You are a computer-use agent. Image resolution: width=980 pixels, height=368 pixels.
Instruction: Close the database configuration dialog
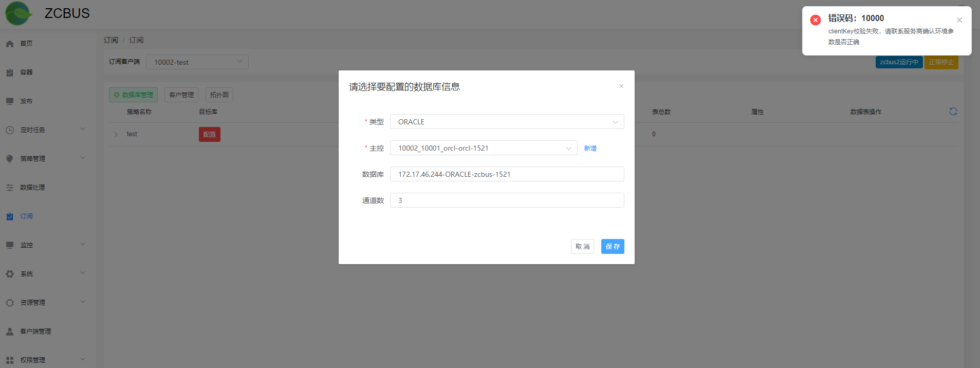tap(621, 86)
